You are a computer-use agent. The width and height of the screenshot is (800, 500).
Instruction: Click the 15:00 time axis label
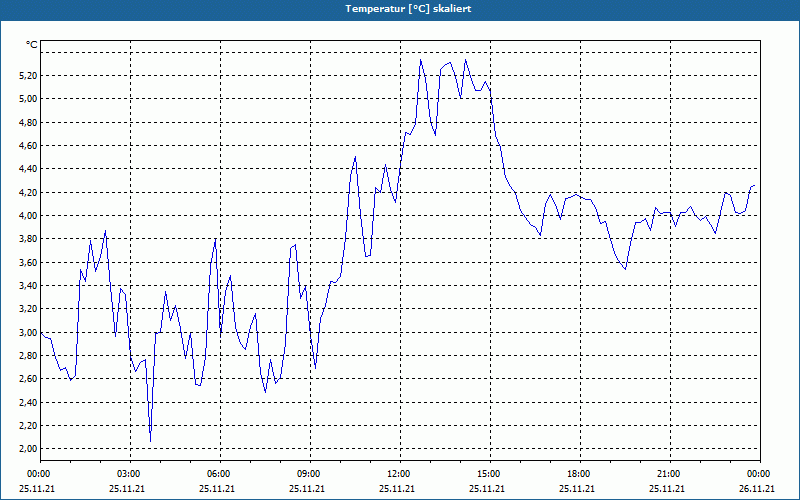pyautogui.click(x=490, y=474)
